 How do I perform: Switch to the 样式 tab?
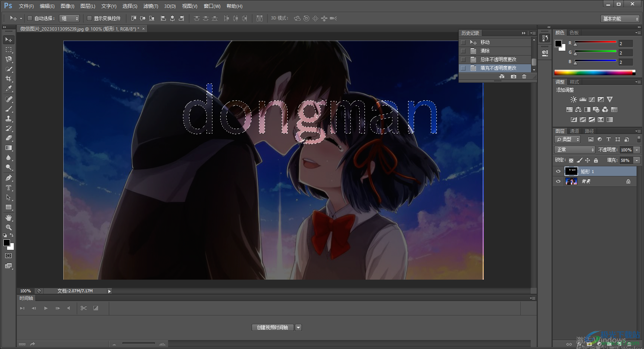pos(574,82)
